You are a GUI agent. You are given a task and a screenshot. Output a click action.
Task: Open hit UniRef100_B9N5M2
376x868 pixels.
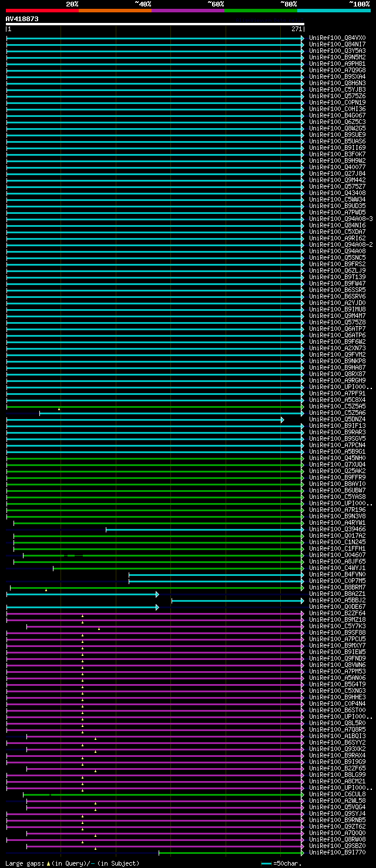(x=337, y=57)
